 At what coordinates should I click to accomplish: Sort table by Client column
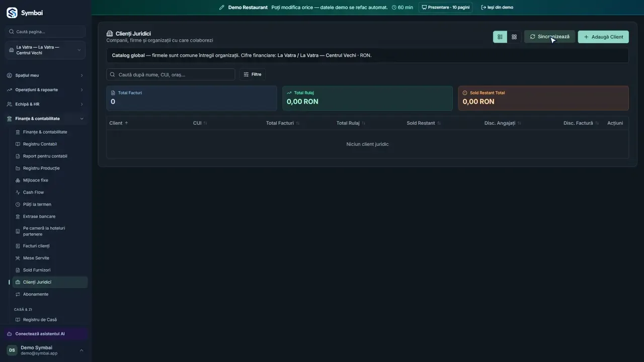[119, 123]
